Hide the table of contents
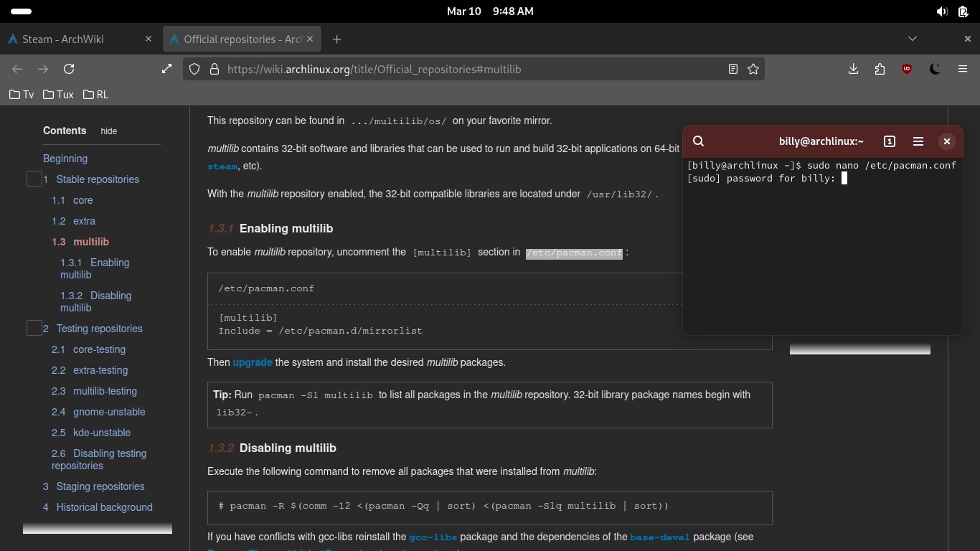The width and height of the screenshot is (980, 551). [108, 131]
